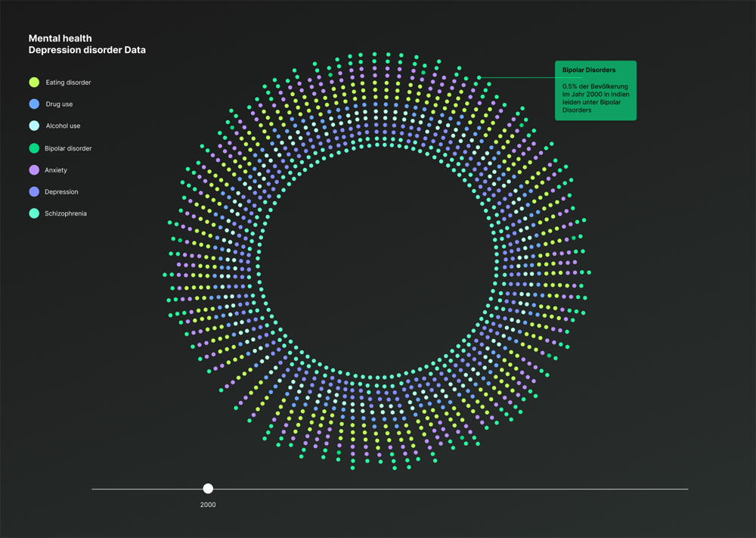Viewport: 756px width, 538px height.
Task: Highlight the "Schizophrenia" legend label
Action: click(x=66, y=214)
